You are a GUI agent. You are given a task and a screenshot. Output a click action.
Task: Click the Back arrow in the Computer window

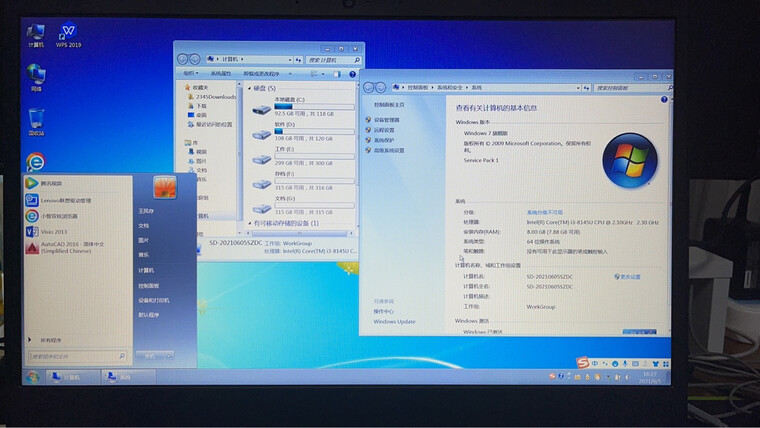click(x=182, y=59)
